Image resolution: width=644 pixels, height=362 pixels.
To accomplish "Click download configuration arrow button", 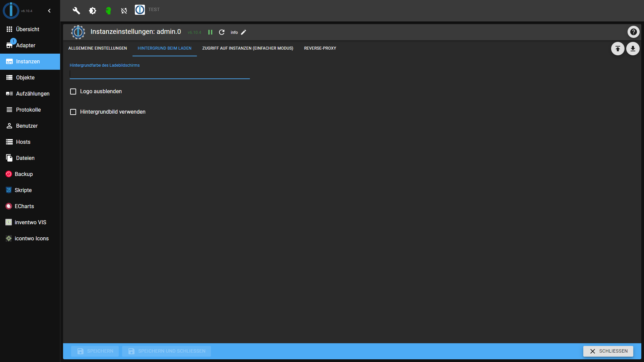I will pos(633,49).
